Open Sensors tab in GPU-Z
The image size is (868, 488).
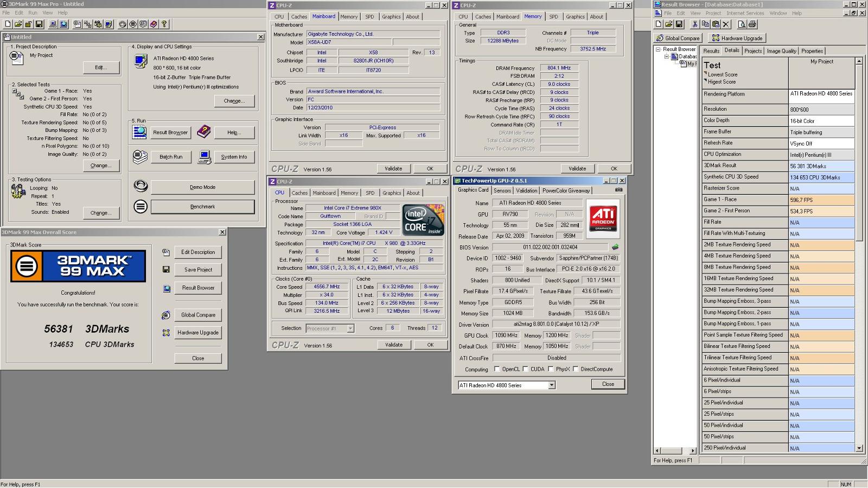[502, 191]
